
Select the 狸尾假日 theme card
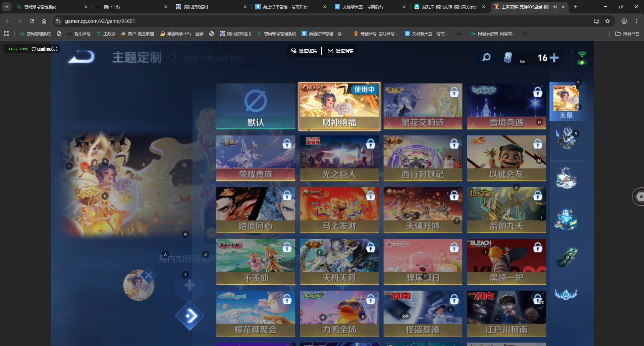point(423,262)
